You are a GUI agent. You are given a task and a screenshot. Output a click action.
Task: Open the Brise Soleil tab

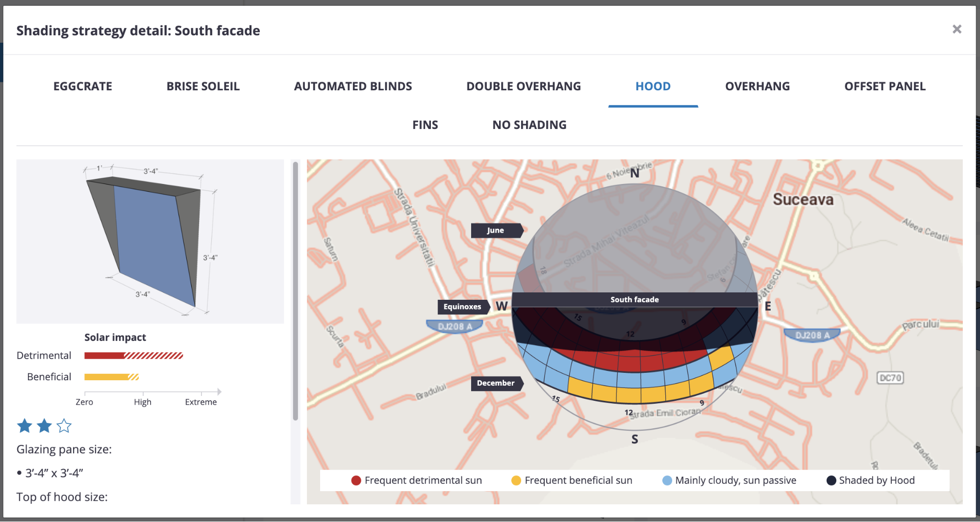[203, 86]
